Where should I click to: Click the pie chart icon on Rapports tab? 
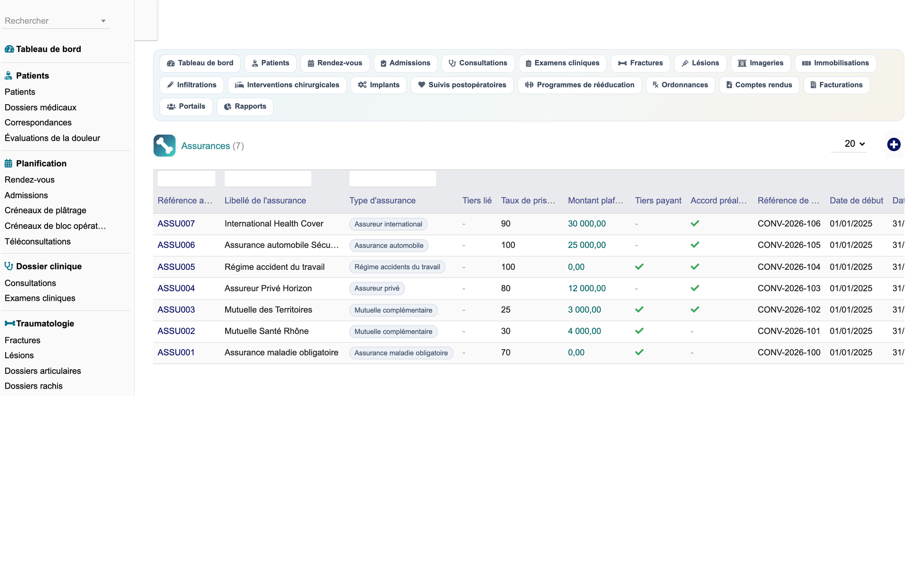(227, 106)
